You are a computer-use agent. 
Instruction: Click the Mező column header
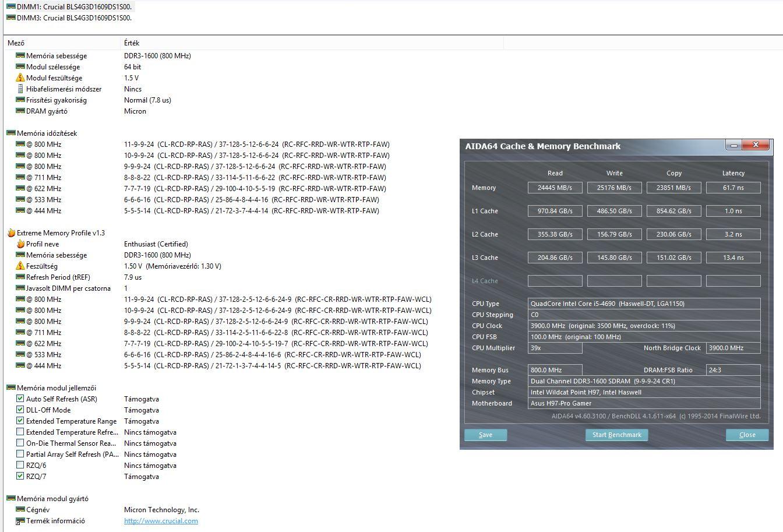[x=62, y=43]
